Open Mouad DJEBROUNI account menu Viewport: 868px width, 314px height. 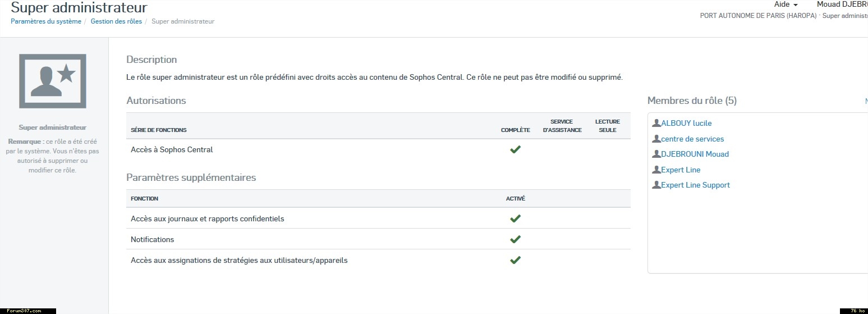point(842,4)
